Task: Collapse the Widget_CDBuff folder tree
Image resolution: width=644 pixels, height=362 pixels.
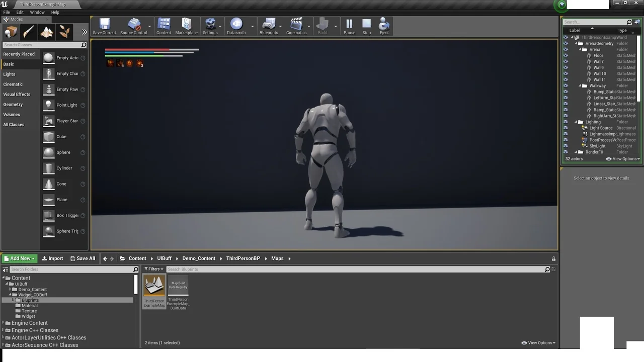Action: click(x=10, y=295)
